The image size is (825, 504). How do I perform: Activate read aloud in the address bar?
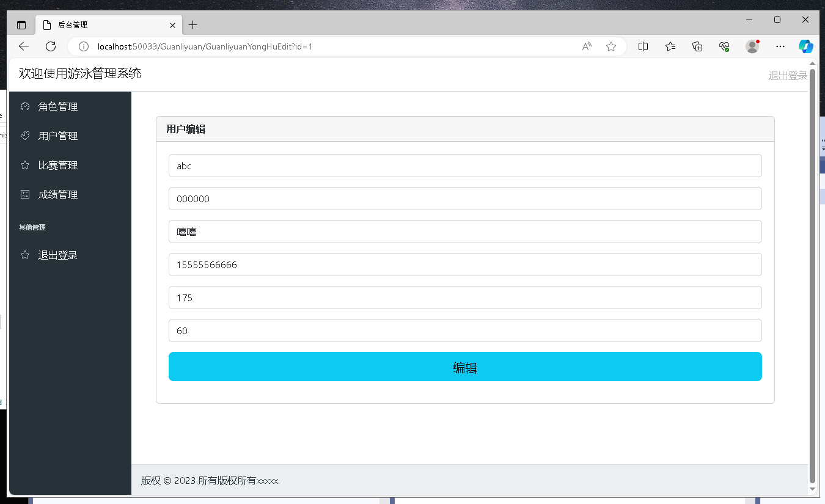tap(586, 46)
